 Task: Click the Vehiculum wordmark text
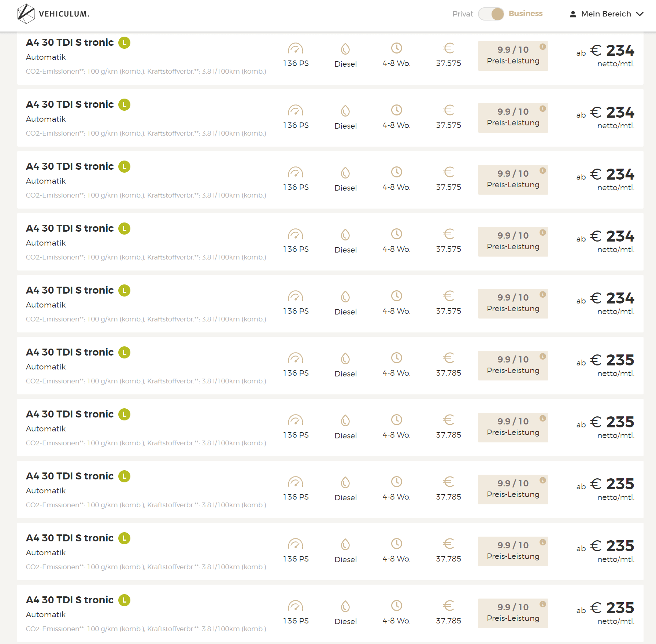pyautogui.click(x=64, y=14)
